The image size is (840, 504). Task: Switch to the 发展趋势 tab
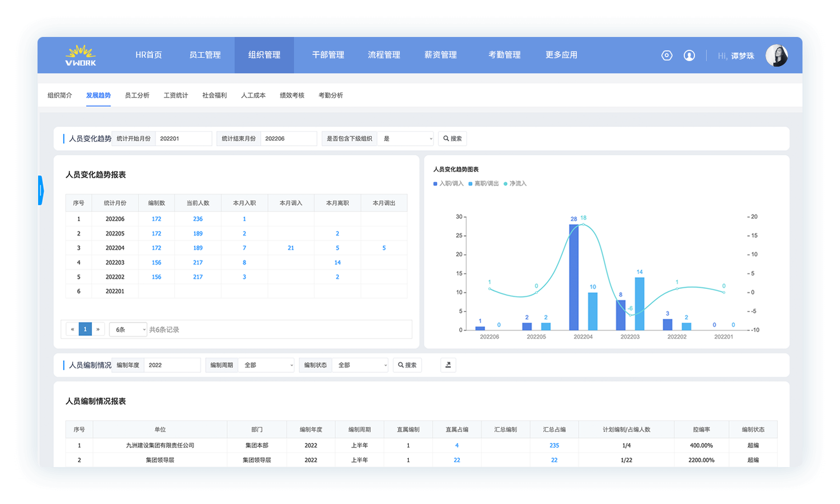(x=99, y=95)
